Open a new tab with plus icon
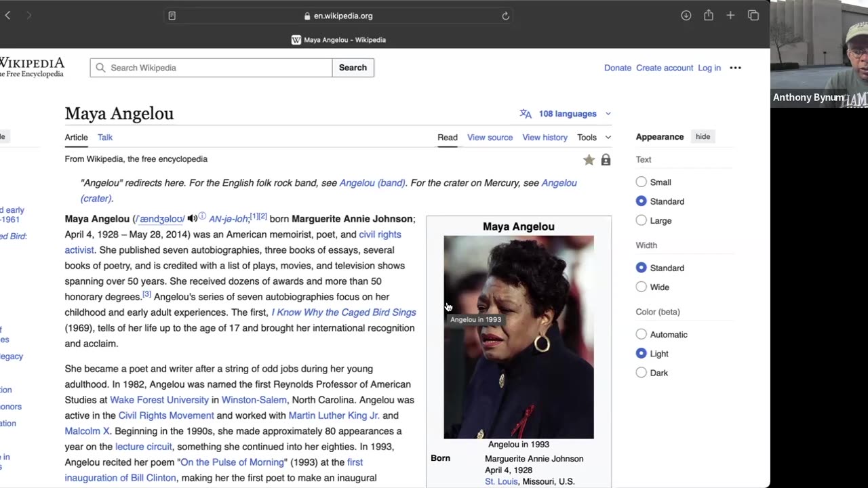Viewport: 868px width, 488px height. pos(730,16)
